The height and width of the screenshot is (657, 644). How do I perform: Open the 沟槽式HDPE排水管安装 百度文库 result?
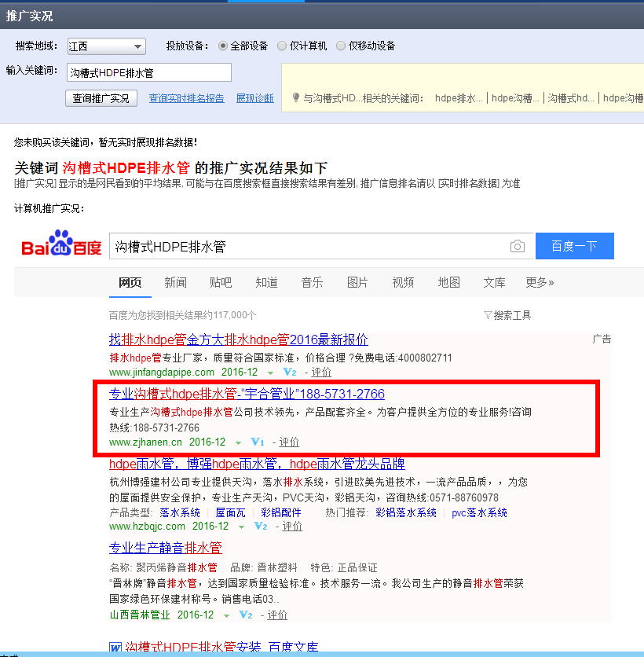tap(221, 647)
